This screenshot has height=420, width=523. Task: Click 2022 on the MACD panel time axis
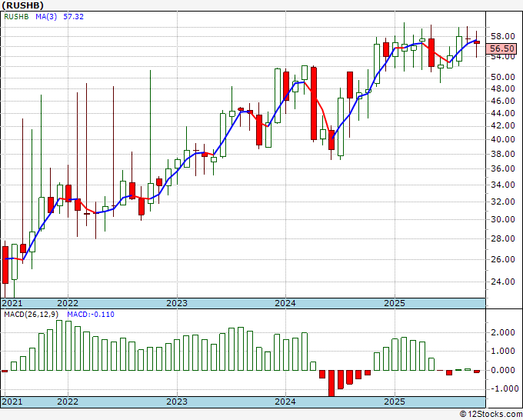68,402
